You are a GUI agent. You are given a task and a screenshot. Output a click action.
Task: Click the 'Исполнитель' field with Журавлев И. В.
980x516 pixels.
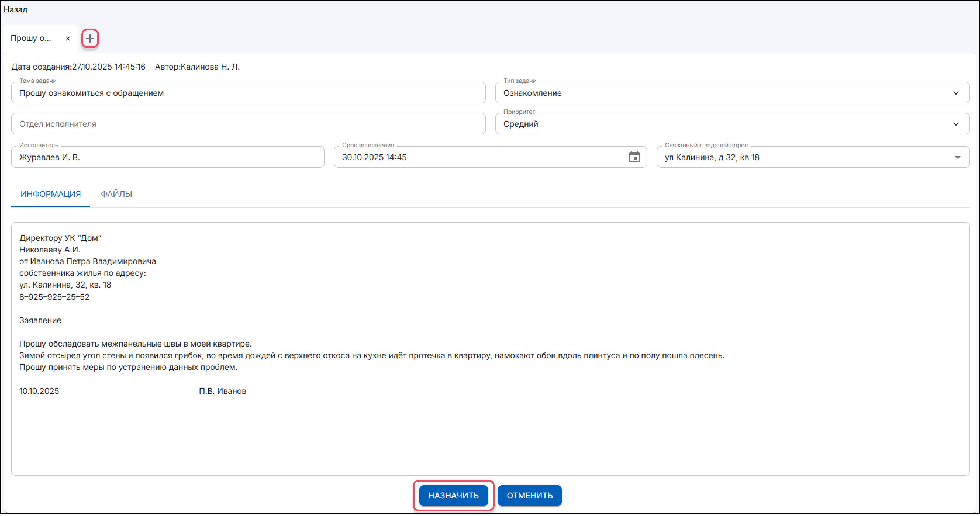click(168, 157)
